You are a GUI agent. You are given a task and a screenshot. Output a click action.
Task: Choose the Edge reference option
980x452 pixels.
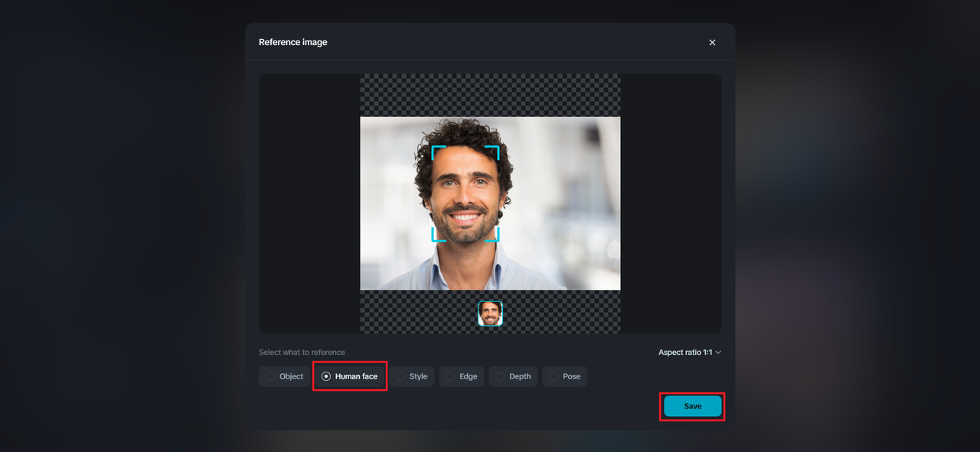tap(462, 376)
